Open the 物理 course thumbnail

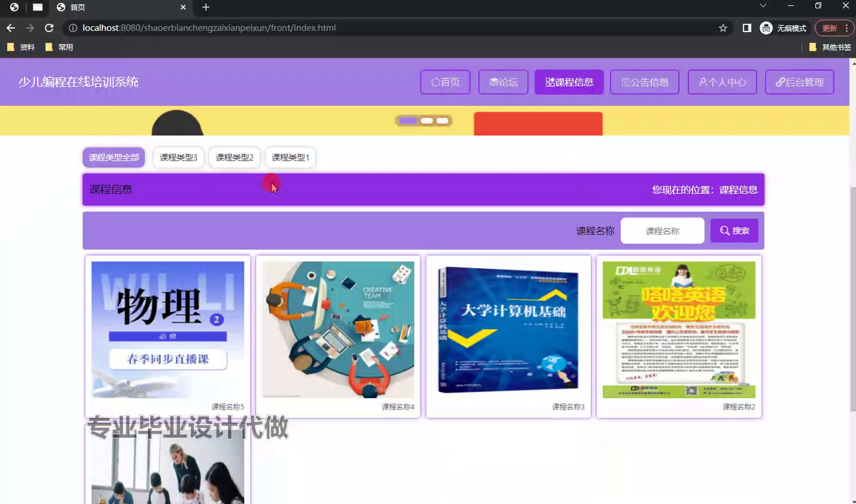(168, 330)
